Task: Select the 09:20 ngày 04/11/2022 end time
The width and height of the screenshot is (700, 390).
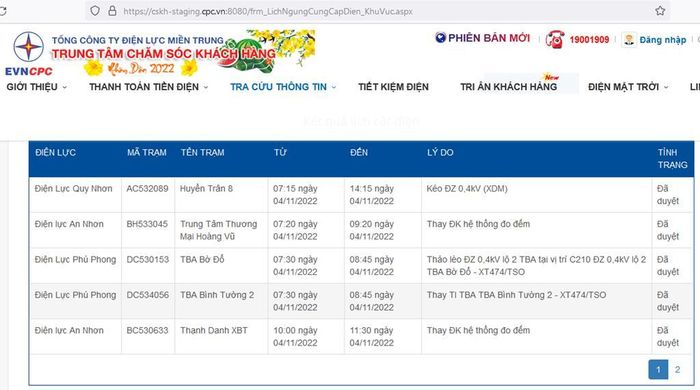Action: click(x=371, y=230)
